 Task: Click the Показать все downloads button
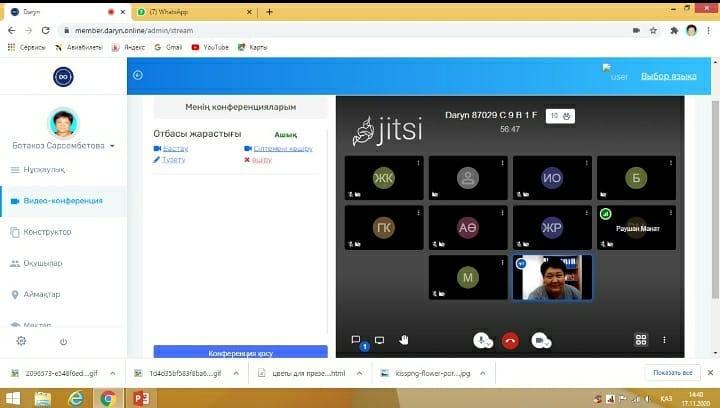pyautogui.click(x=672, y=373)
